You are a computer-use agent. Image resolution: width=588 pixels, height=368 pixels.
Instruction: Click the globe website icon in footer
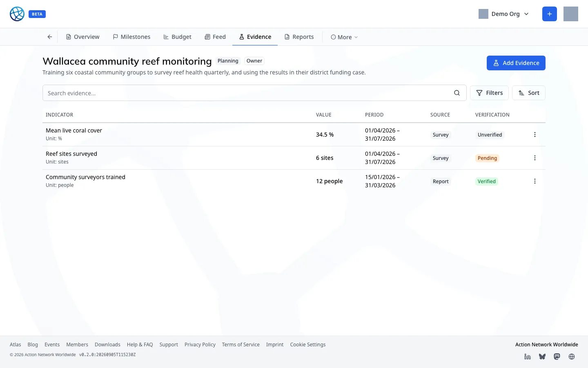(x=572, y=357)
